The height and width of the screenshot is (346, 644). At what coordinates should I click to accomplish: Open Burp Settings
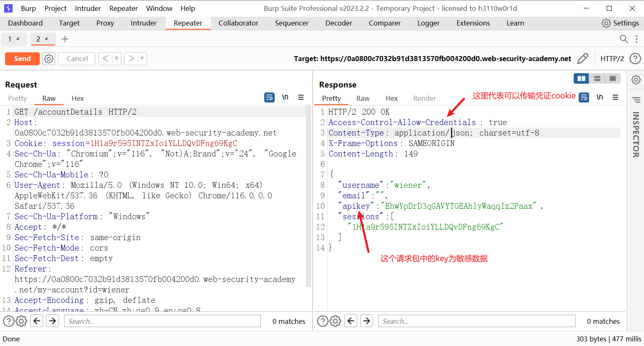click(x=620, y=23)
